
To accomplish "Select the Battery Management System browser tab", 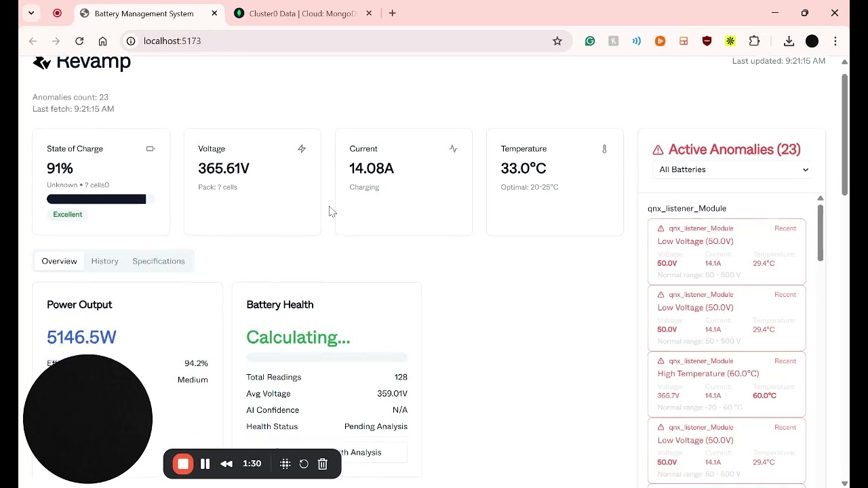I will pyautogui.click(x=149, y=14).
